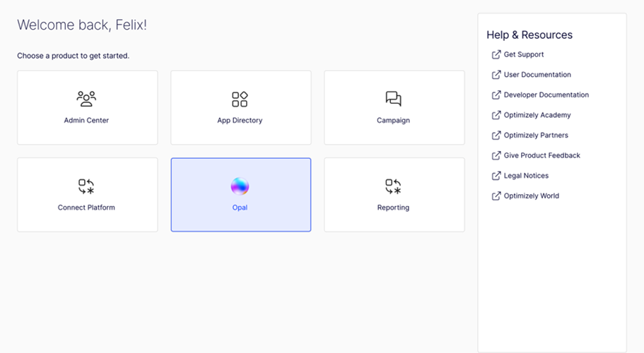The height and width of the screenshot is (353, 644).
Task: Click the Opal label text
Action: pos(240,208)
